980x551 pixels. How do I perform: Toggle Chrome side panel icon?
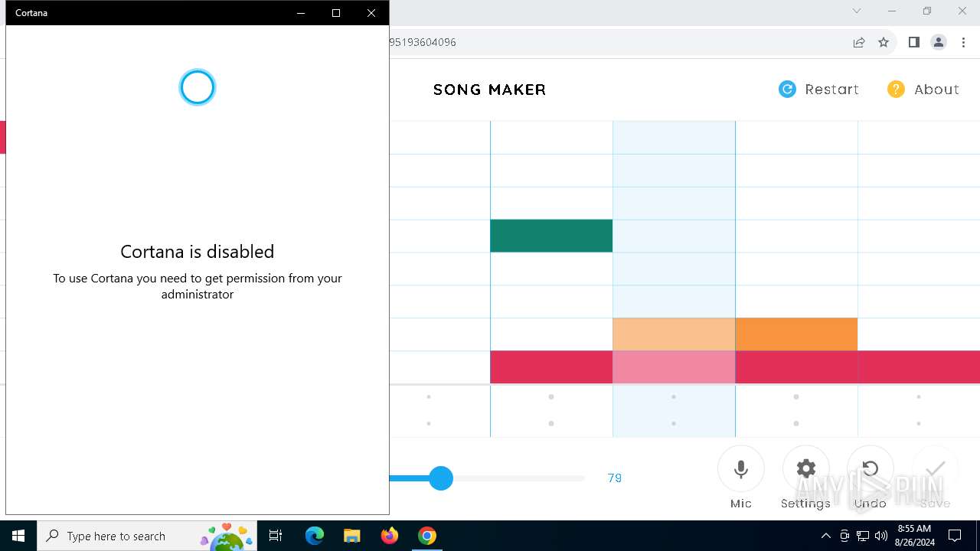(x=913, y=42)
